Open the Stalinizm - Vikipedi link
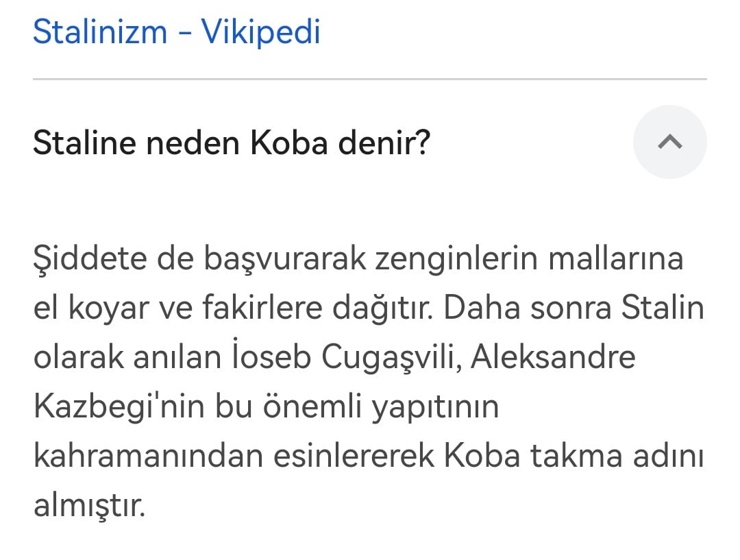The height and width of the screenshot is (560, 740). point(177,32)
